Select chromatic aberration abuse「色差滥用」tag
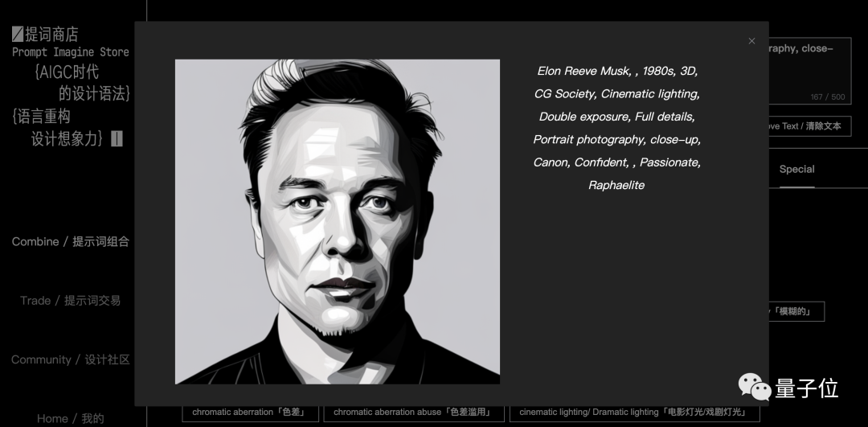Screen dimensions: 868x427 (414, 413)
